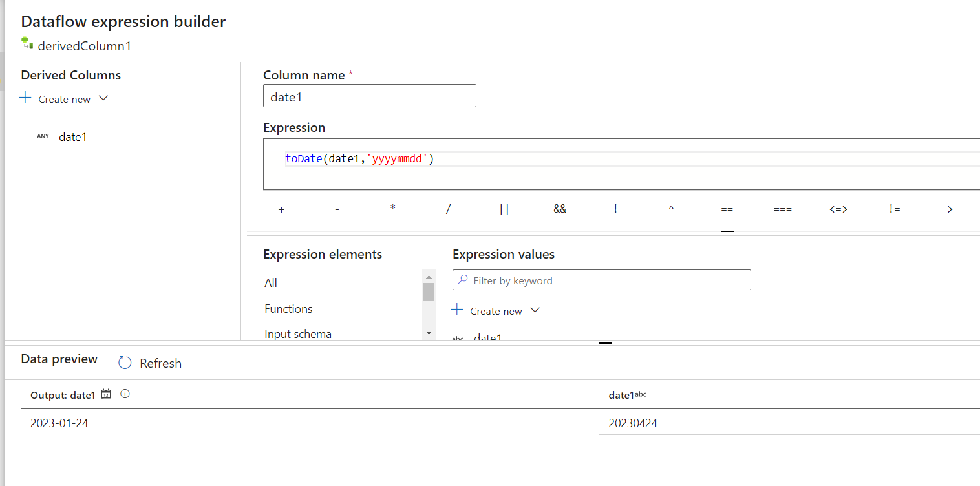Insert the not-equals operator

coord(894,209)
